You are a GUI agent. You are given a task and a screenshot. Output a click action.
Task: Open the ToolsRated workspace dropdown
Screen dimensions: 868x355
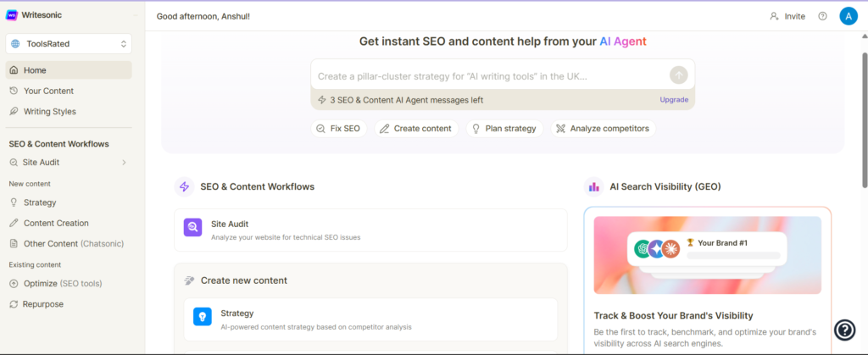pyautogui.click(x=69, y=44)
